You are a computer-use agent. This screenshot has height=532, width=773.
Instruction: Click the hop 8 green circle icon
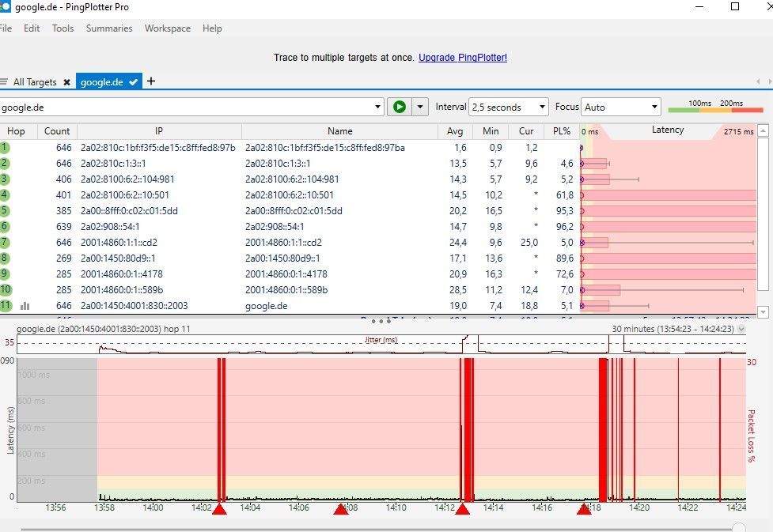coord(5,258)
